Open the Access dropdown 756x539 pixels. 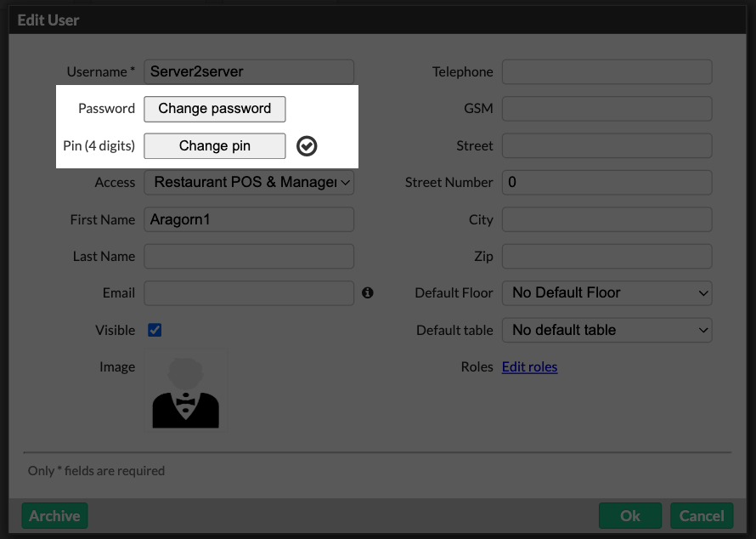coord(249,182)
